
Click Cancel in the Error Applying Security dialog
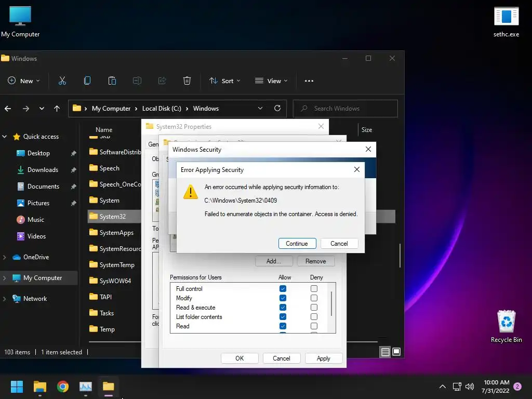pyautogui.click(x=339, y=243)
